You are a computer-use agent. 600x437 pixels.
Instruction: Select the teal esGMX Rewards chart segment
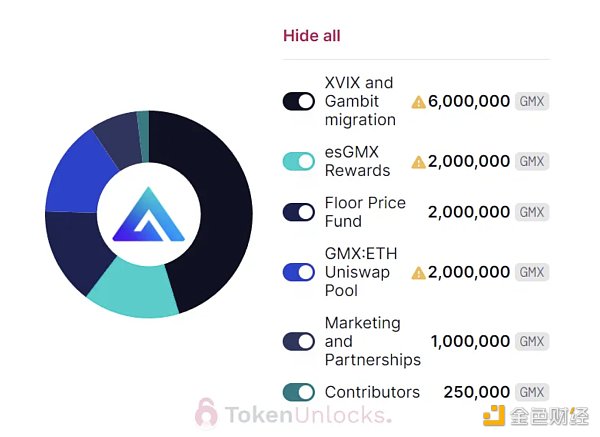[133, 288]
